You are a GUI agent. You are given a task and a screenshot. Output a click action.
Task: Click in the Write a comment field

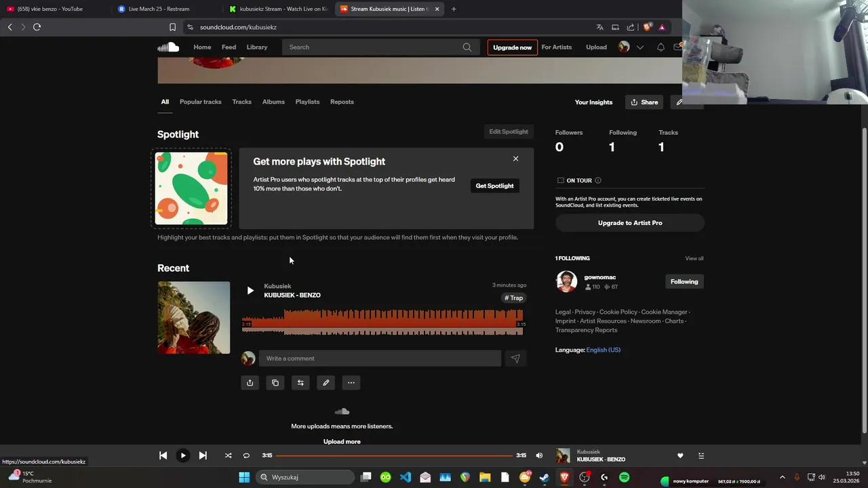380,359
